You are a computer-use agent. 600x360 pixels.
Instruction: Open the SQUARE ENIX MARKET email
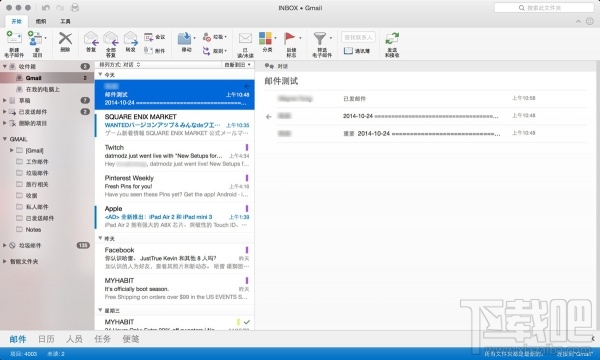174,125
